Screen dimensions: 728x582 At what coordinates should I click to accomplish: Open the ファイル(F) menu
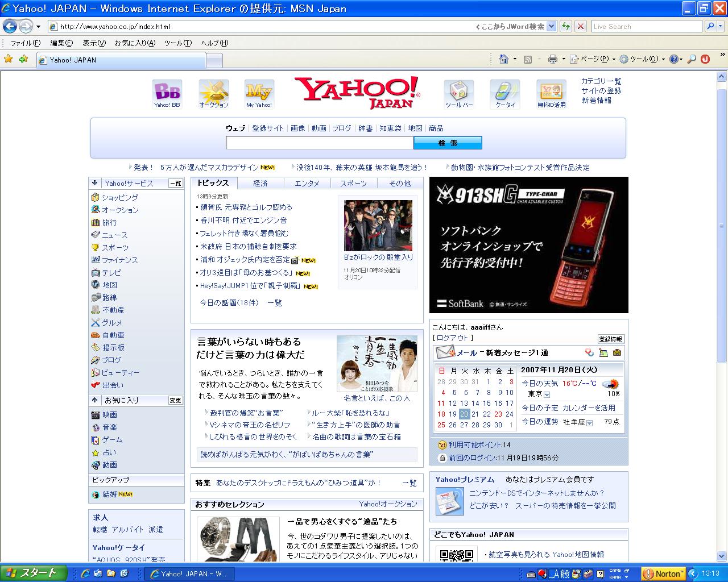pyautogui.click(x=26, y=43)
